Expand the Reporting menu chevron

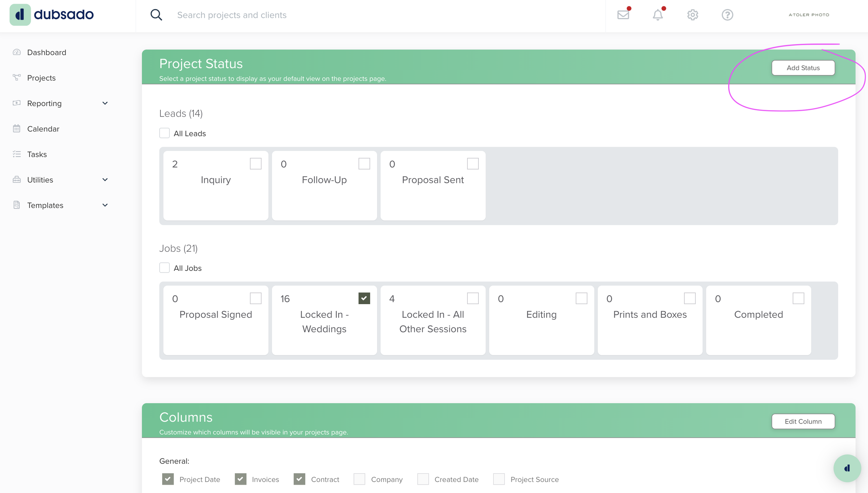click(x=105, y=103)
